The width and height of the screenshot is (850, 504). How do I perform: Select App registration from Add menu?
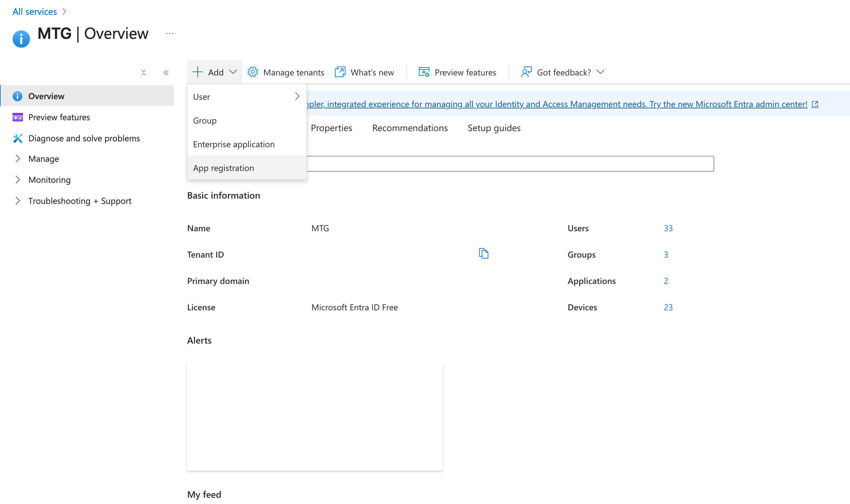(x=223, y=168)
